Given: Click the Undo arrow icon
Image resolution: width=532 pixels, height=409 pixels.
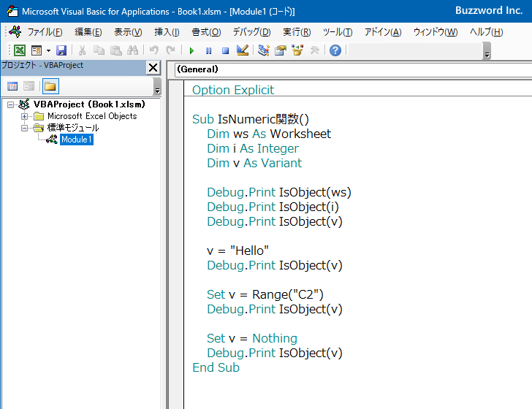Looking at the screenshot, I should click(x=153, y=50).
